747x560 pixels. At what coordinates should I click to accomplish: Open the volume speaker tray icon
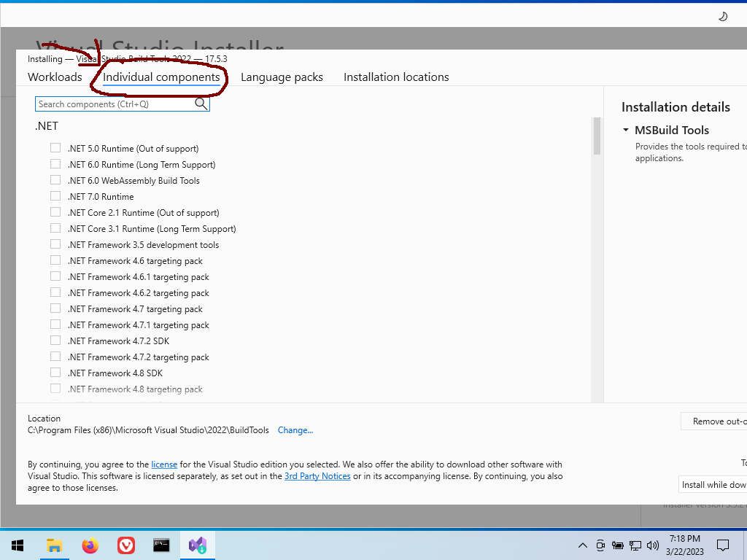coord(653,545)
